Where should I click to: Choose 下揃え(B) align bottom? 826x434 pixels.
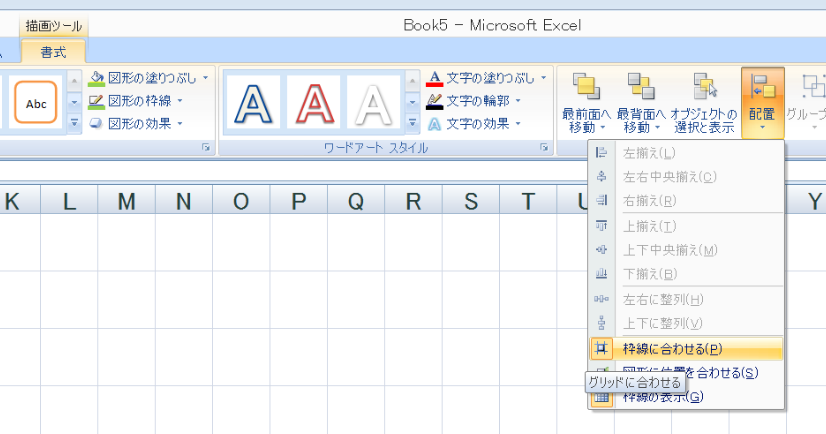tap(686, 274)
